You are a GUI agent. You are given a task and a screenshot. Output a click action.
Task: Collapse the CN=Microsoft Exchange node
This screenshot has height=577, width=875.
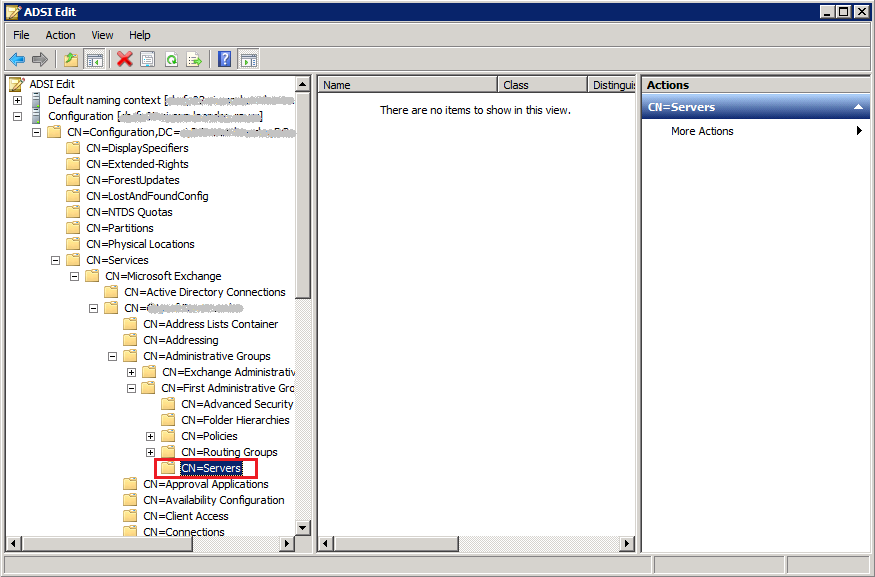[74, 276]
